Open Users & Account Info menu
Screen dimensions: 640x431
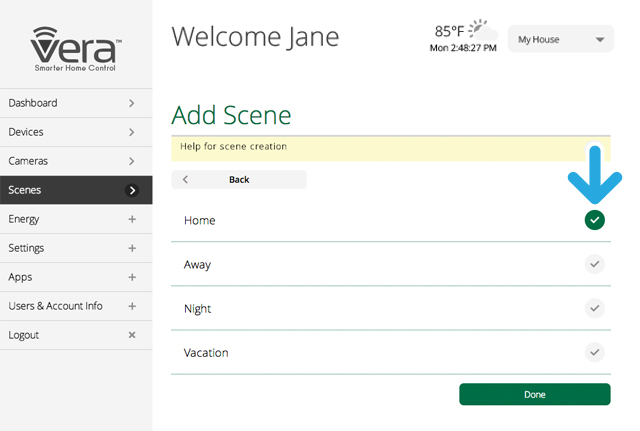click(56, 306)
